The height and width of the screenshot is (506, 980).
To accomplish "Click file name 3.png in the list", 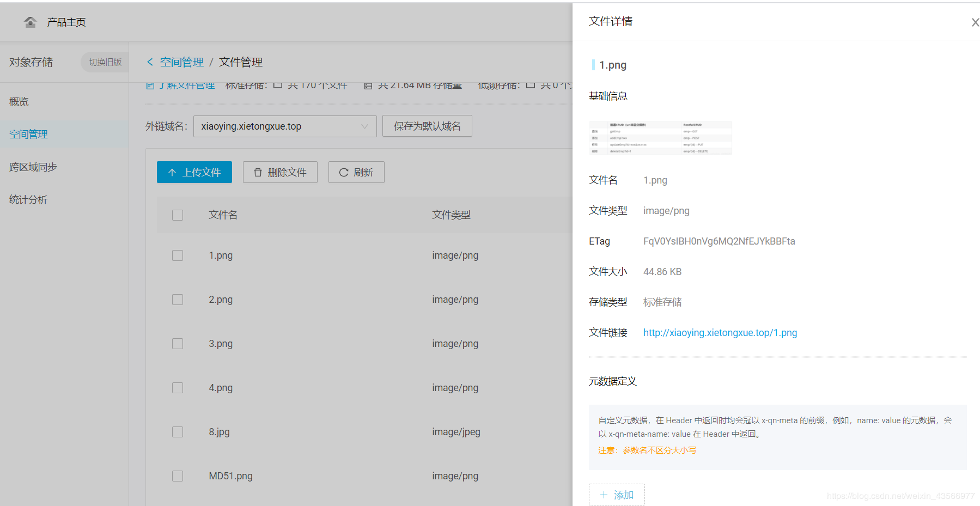I will tap(221, 344).
